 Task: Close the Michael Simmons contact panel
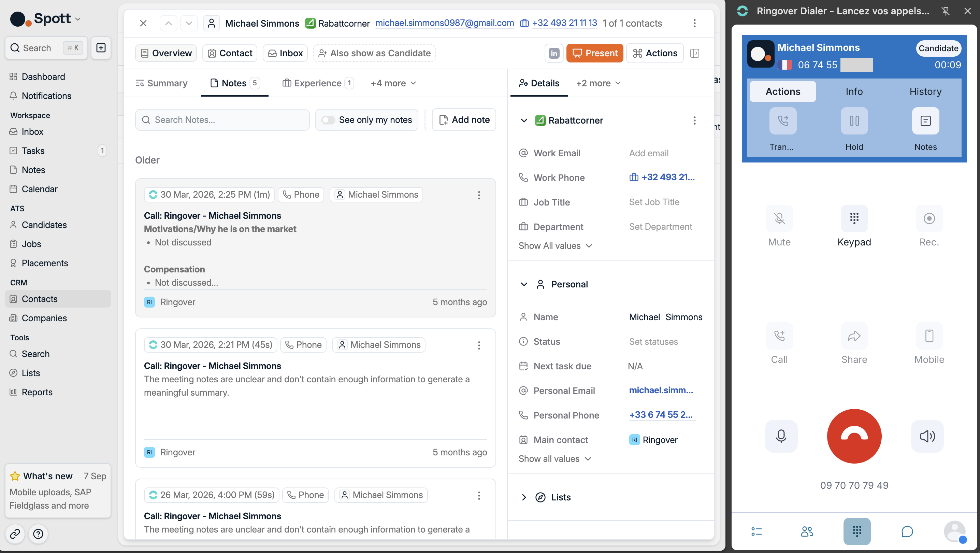click(143, 23)
